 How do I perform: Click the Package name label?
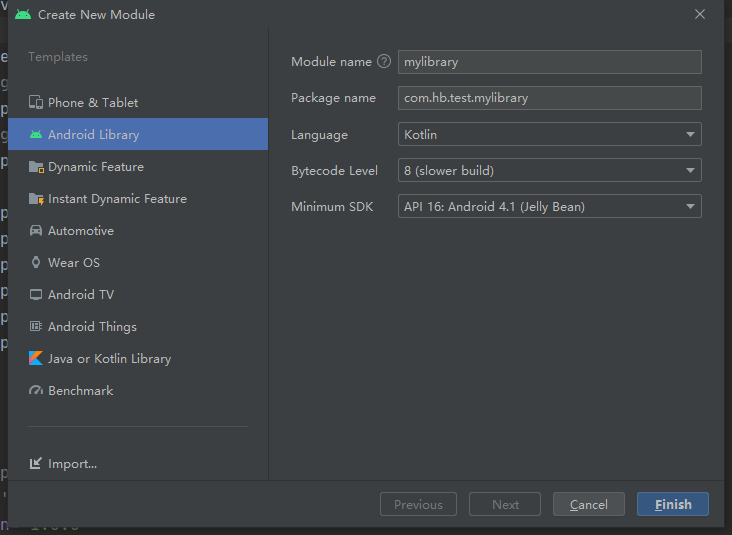coord(333,98)
